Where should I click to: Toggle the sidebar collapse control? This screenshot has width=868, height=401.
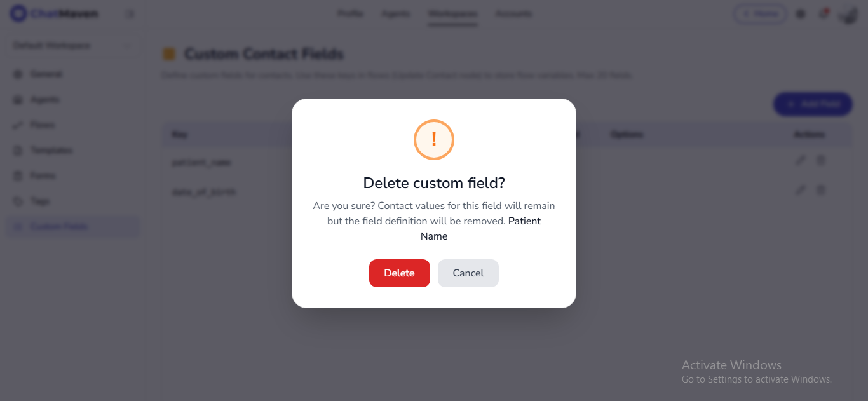click(130, 13)
